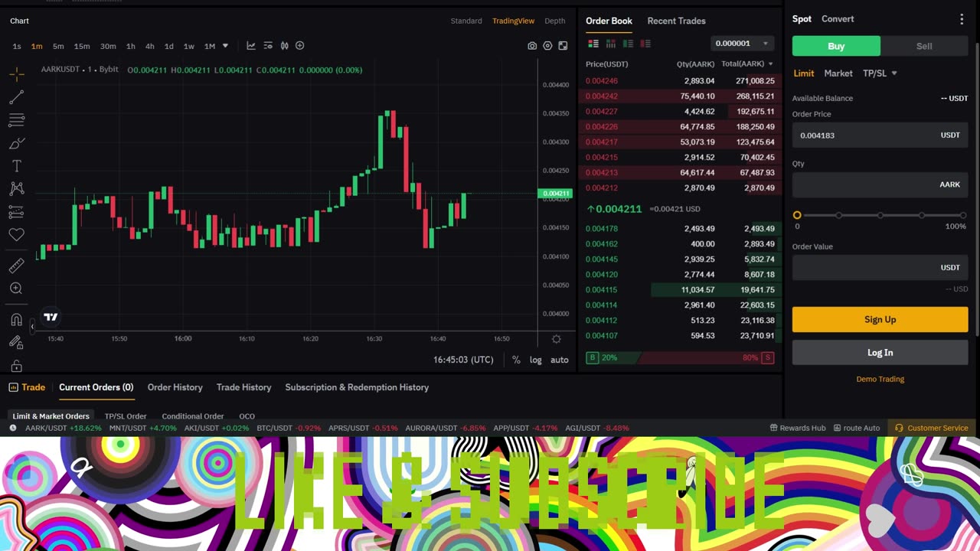This screenshot has height=551, width=980.
Task: Take a chart snapshot with camera icon
Action: (x=532, y=46)
